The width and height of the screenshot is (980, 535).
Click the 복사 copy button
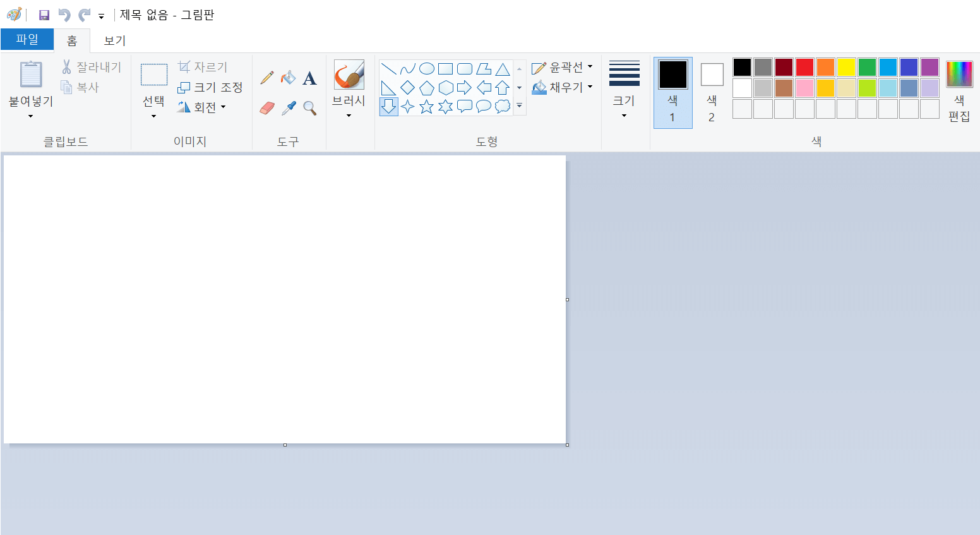click(x=80, y=87)
